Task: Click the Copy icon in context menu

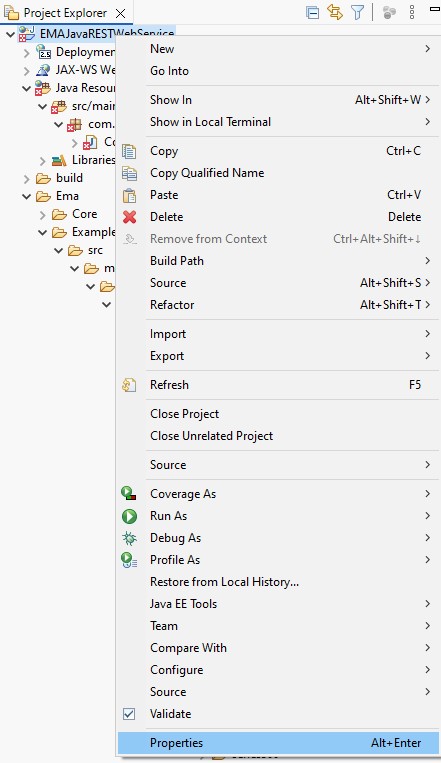Action: pos(129,151)
